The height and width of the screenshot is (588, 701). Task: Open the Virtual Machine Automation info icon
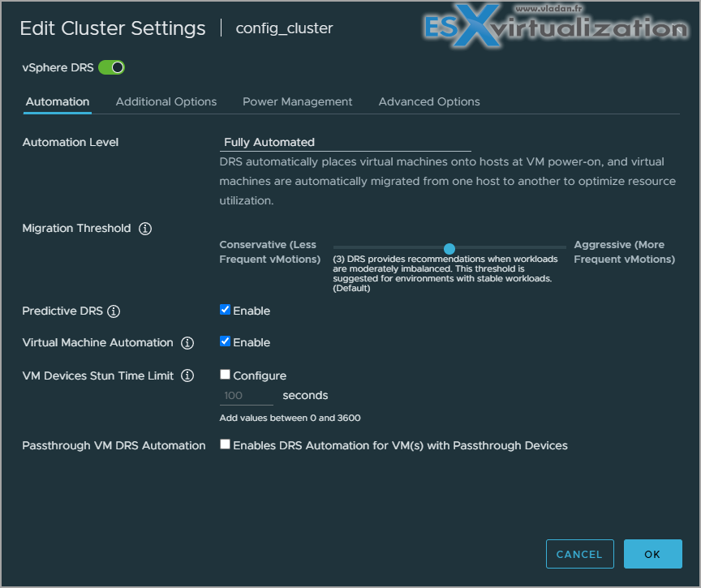click(187, 343)
